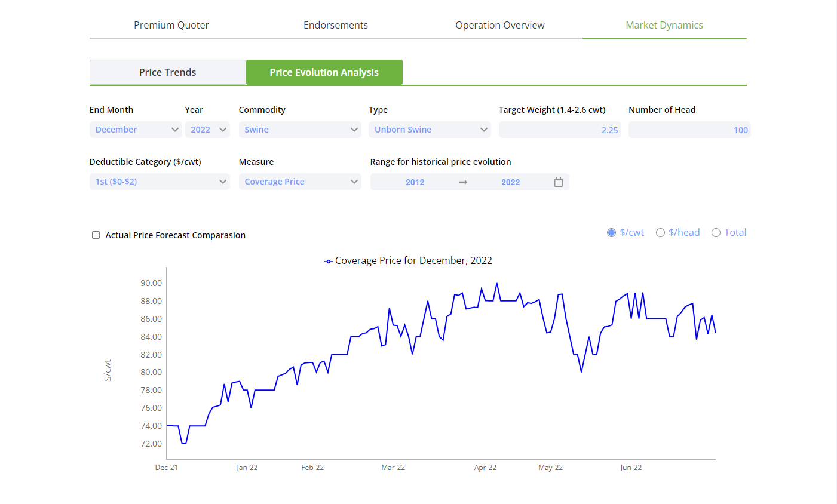Image resolution: width=837 pixels, height=504 pixels.
Task: Select the Price Evolution Analysis sub-tab
Action: [324, 72]
